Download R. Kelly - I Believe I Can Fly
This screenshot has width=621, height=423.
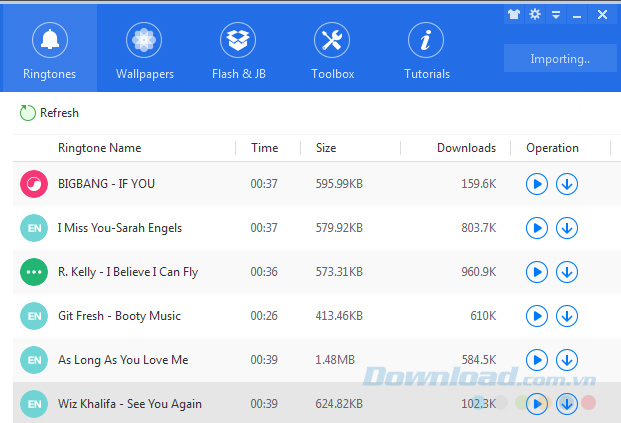click(x=566, y=272)
